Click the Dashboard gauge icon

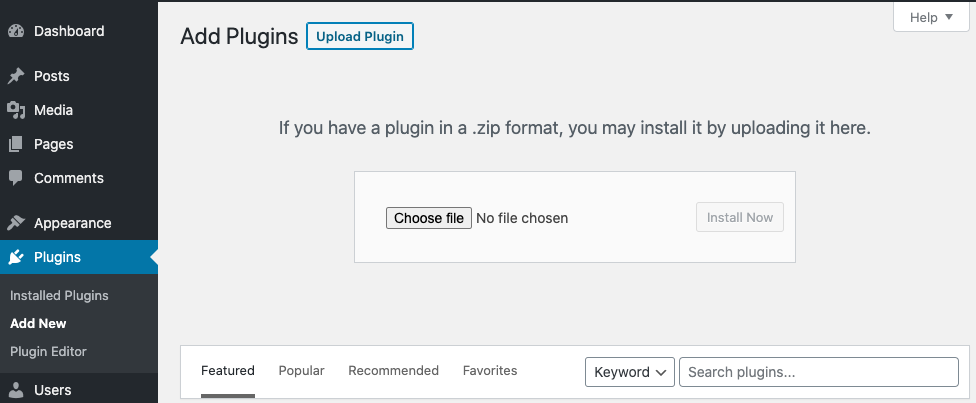(x=16, y=31)
